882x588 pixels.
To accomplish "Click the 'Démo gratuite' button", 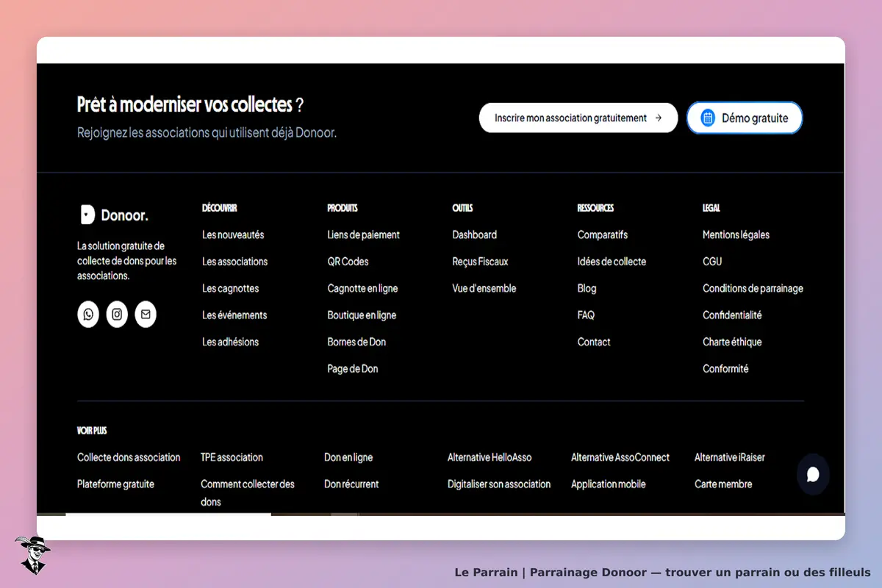I will point(745,118).
